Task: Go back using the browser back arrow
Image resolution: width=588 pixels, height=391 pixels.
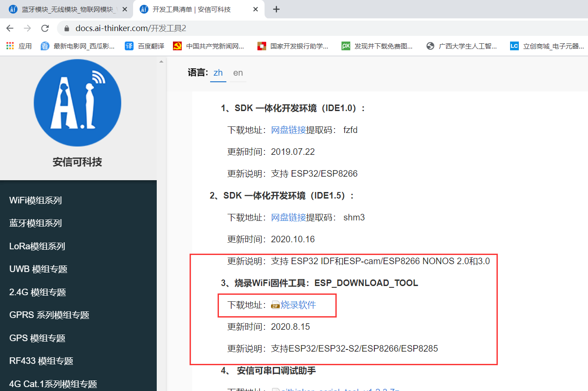Action: [x=10, y=28]
